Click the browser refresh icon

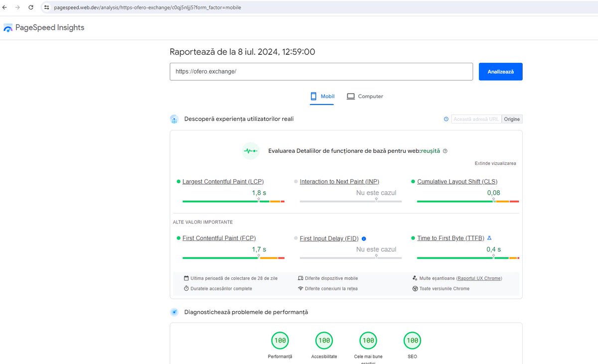pyautogui.click(x=31, y=7)
